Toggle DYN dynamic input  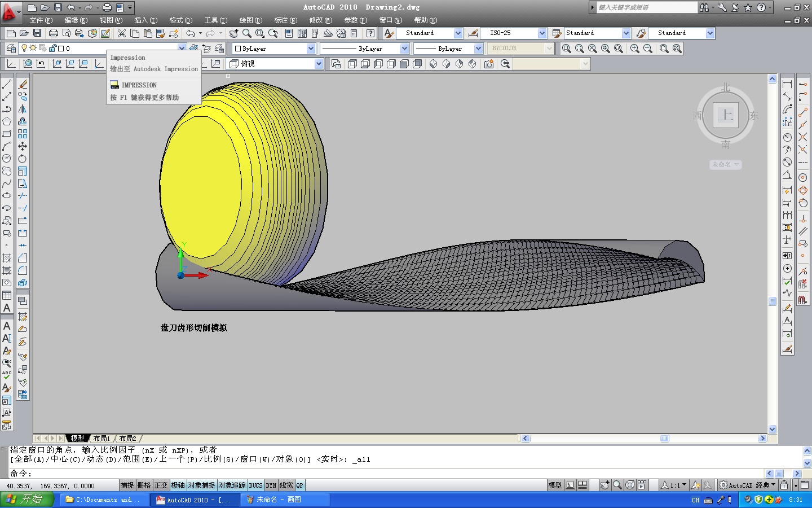click(x=271, y=485)
